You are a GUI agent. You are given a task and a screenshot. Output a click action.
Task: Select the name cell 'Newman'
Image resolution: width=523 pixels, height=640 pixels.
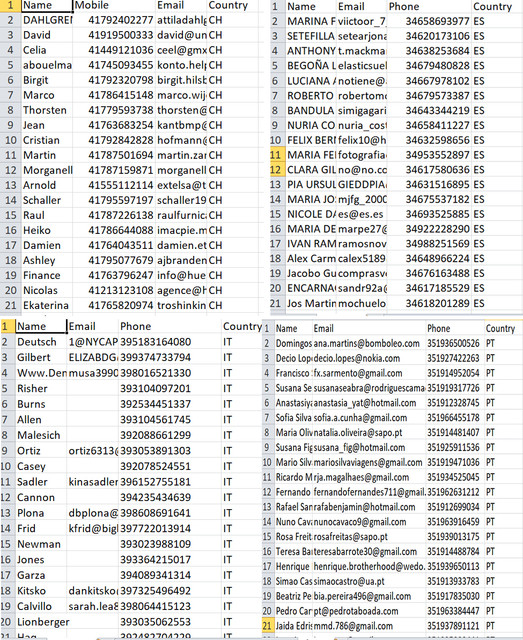(40, 544)
